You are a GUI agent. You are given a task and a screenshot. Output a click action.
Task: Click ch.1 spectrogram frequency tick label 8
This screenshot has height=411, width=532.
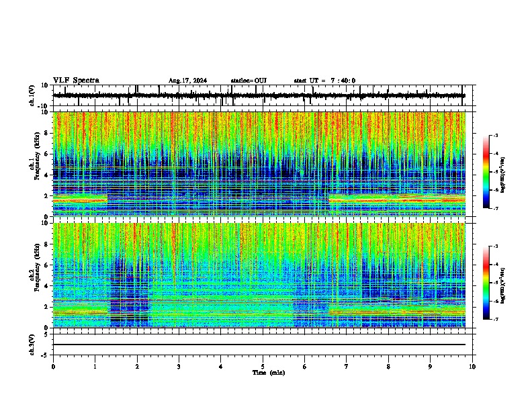[x=47, y=133]
